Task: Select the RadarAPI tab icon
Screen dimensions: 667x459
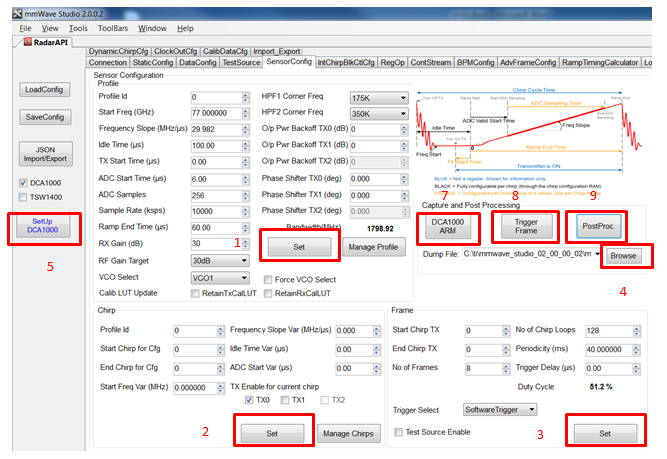Action: click(x=28, y=42)
